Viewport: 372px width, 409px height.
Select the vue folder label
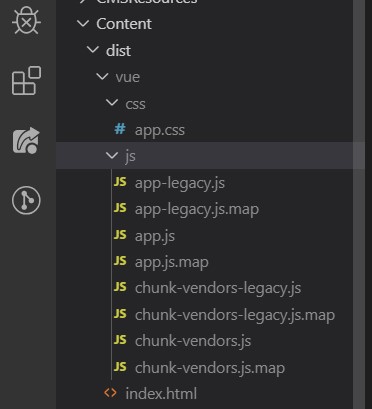pyautogui.click(x=128, y=77)
